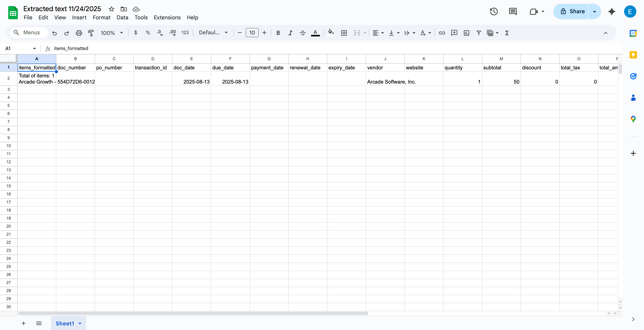The width and height of the screenshot is (644, 330).
Task: Click the functions sigma icon
Action: click(507, 33)
